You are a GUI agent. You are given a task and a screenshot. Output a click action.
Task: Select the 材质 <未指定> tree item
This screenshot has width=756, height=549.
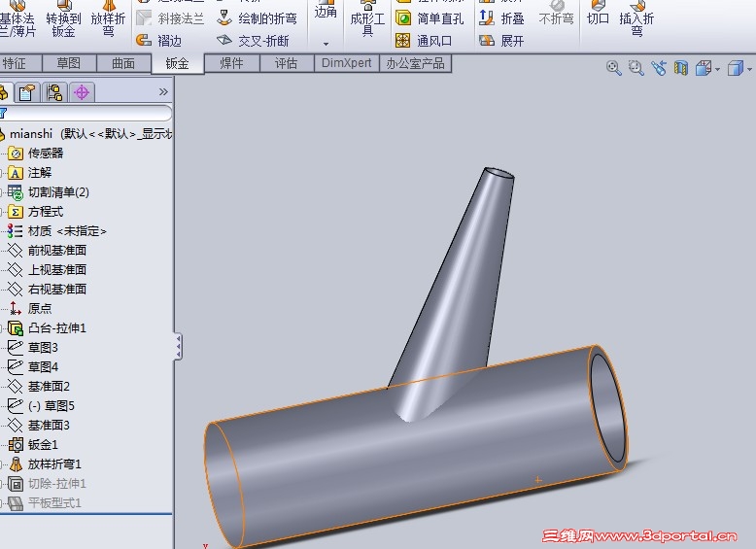57,231
